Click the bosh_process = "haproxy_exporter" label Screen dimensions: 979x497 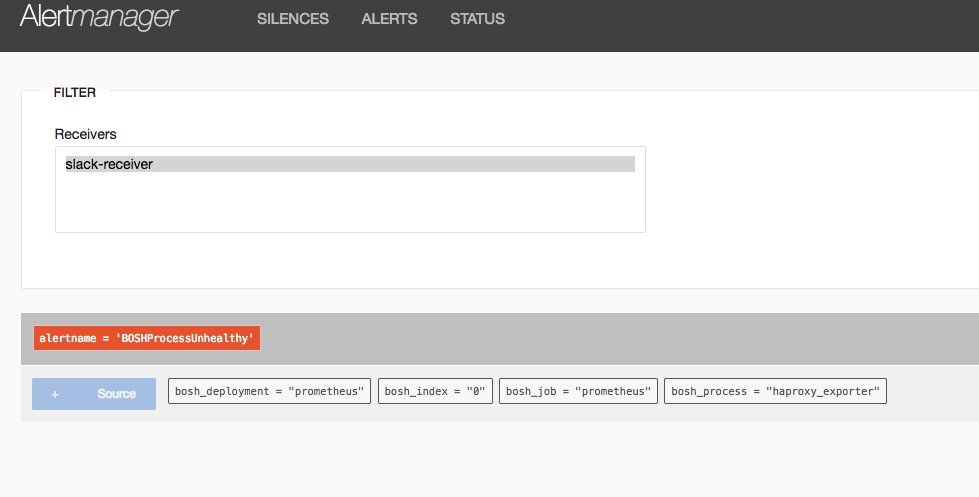pos(775,391)
